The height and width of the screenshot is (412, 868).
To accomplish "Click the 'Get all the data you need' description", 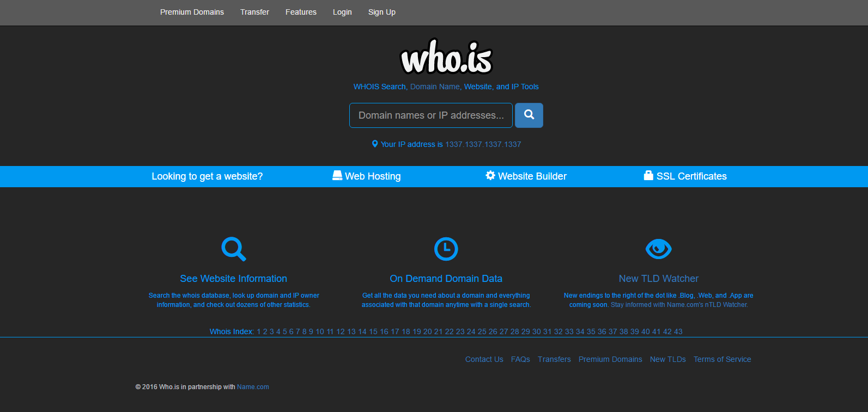I will pos(446,300).
